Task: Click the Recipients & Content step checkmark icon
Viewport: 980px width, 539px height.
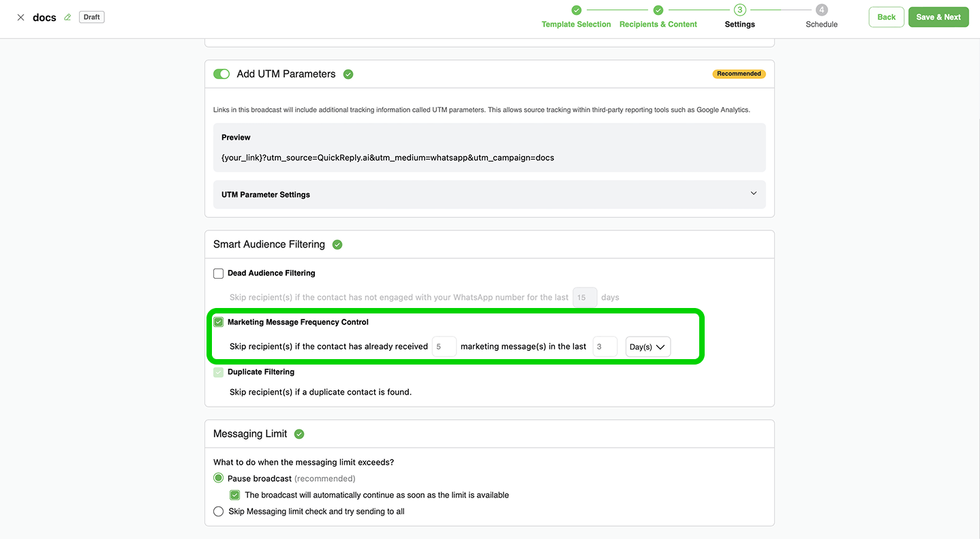Action: (x=658, y=10)
